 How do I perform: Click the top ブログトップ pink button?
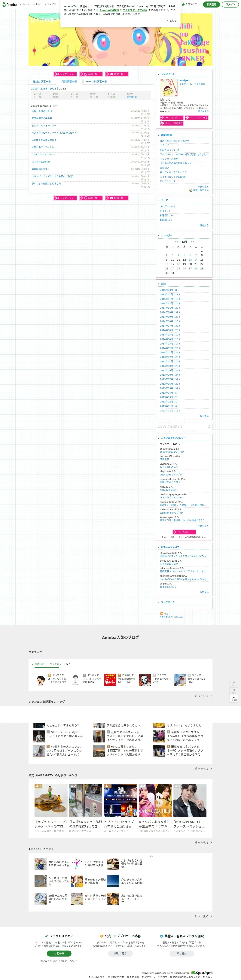click(65, 74)
